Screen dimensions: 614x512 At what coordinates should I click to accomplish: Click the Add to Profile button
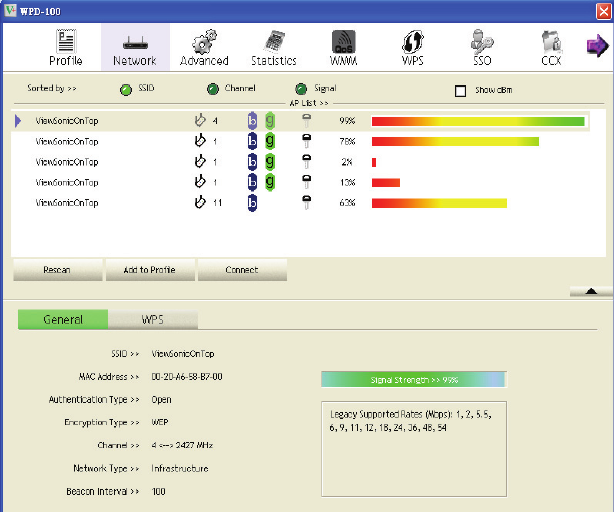click(x=150, y=270)
